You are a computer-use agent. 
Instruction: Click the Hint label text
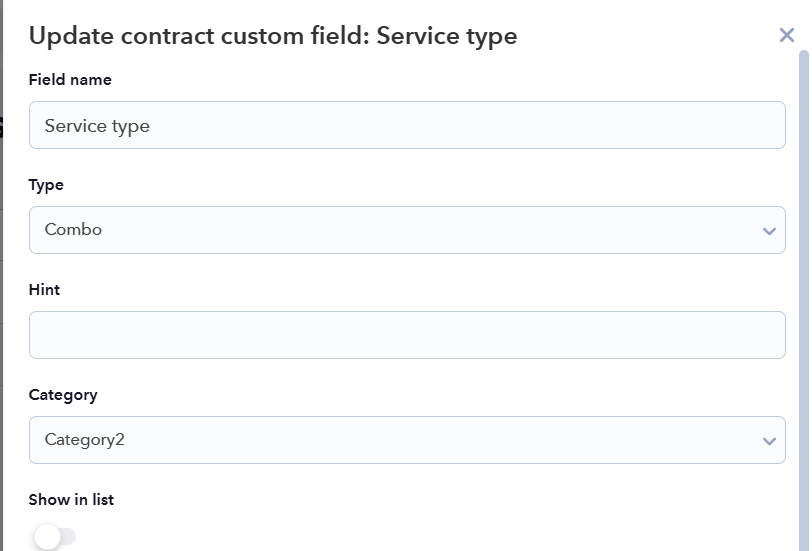coord(44,289)
